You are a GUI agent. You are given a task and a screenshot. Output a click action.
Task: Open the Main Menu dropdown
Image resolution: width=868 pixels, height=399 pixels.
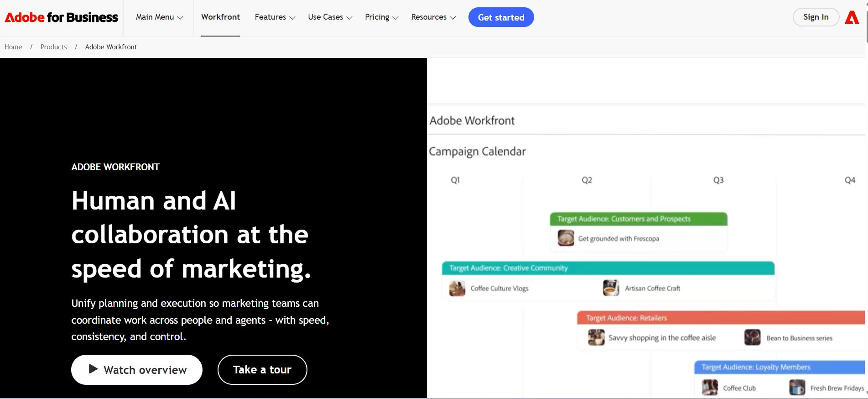(x=159, y=17)
